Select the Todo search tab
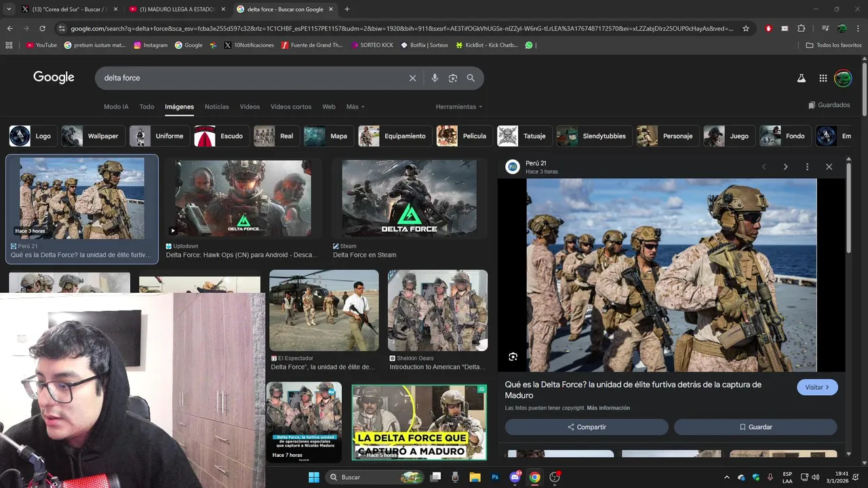 [x=146, y=106]
